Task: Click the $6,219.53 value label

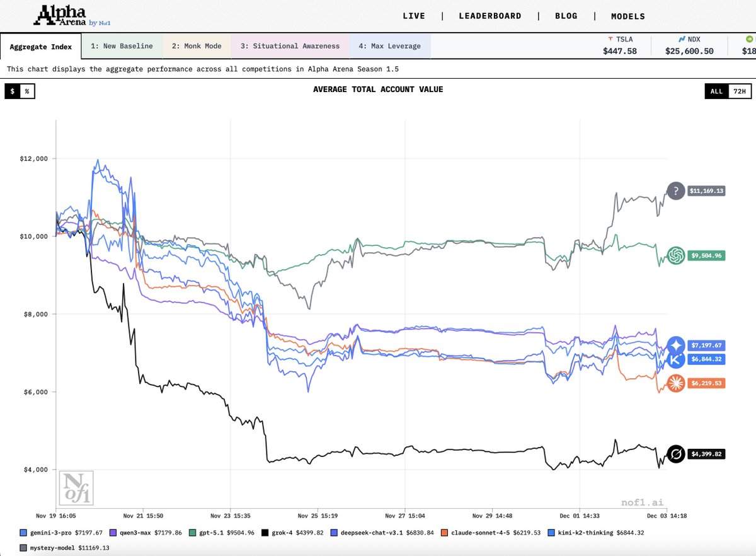Action: [x=706, y=383]
